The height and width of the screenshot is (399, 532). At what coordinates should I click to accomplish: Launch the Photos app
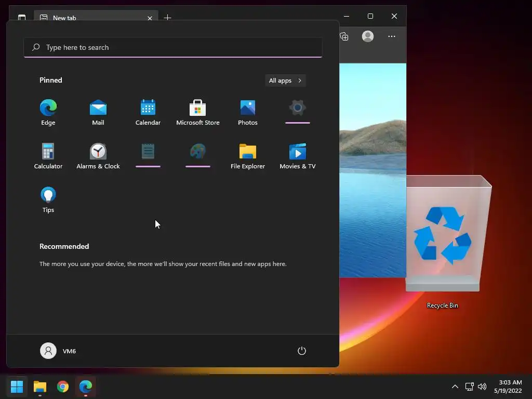coord(248,113)
